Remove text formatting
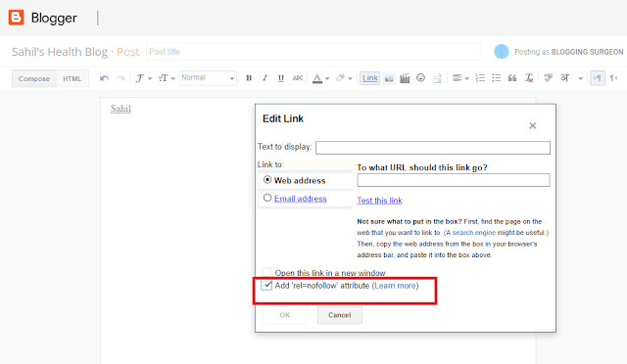The height and width of the screenshot is (364, 627). coord(529,78)
